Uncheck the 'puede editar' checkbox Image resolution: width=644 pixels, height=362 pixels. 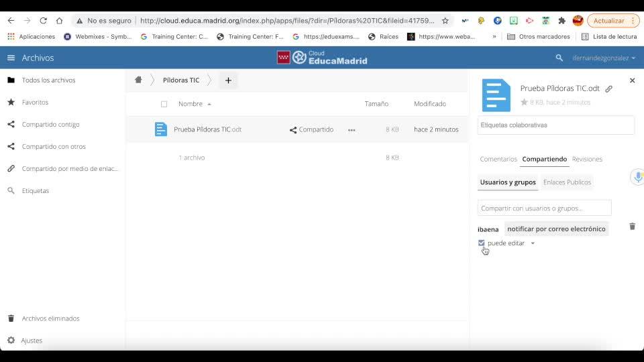pos(482,243)
